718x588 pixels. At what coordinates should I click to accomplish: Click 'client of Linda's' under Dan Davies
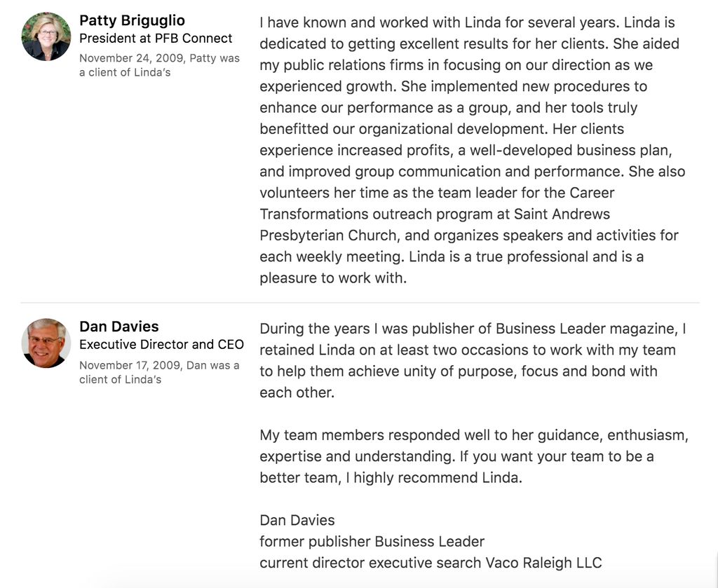[x=120, y=379]
